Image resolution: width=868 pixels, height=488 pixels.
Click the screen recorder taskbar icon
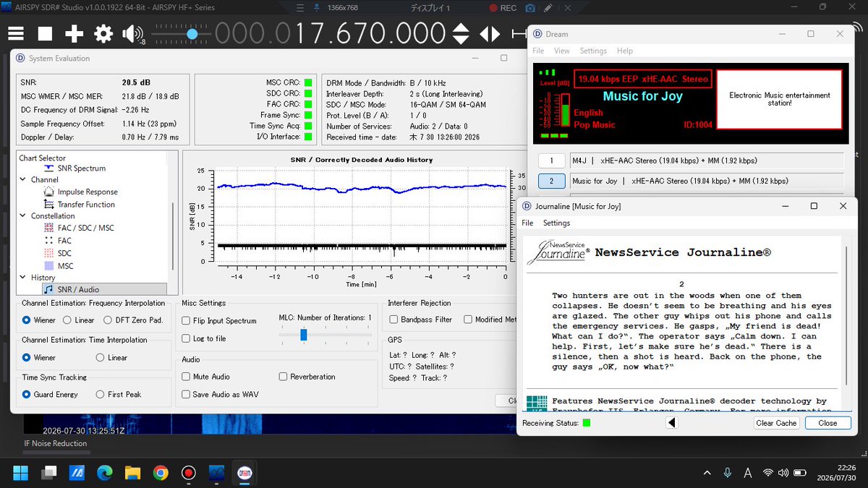click(x=189, y=474)
